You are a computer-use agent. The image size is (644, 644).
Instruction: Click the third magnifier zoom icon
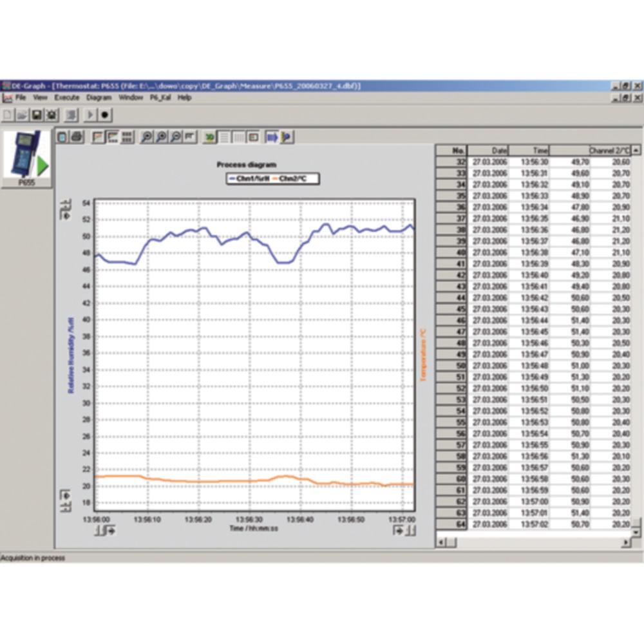(175, 137)
